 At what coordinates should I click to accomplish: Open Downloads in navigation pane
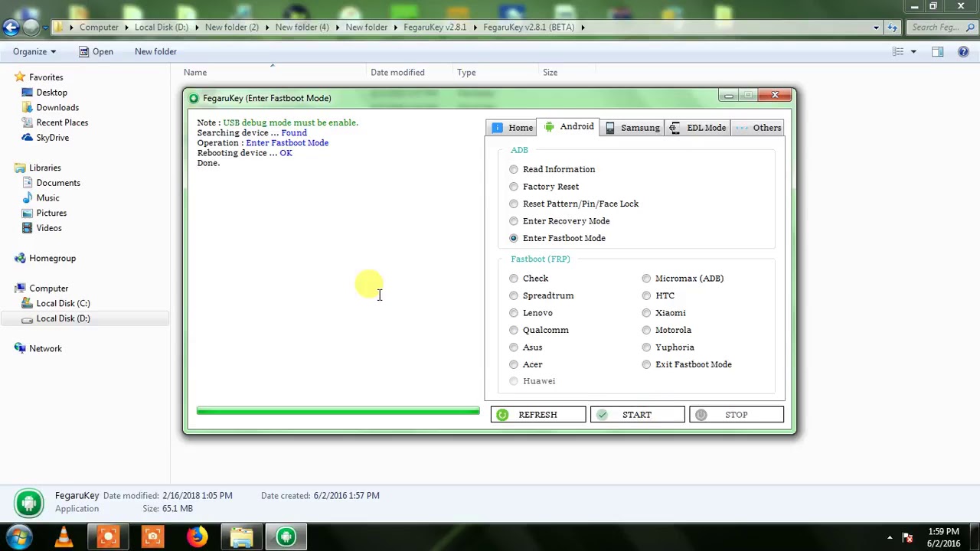coord(57,108)
